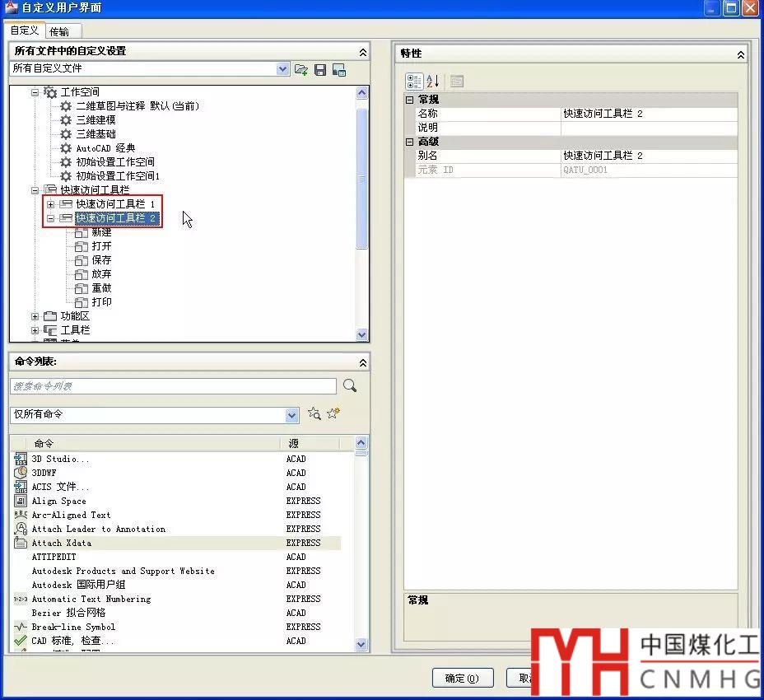Click the Align Space command icon
The width and height of the screenshot is (764, 700).
[x=21, y=501]
